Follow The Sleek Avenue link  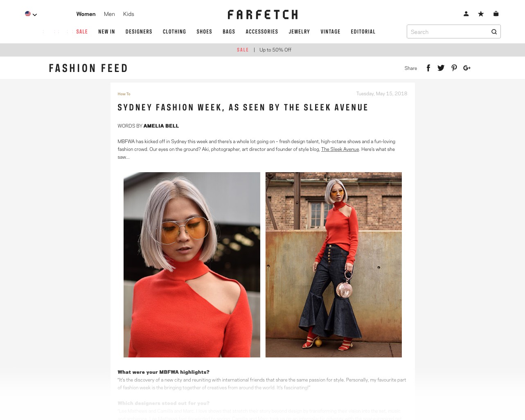(340, 149)
